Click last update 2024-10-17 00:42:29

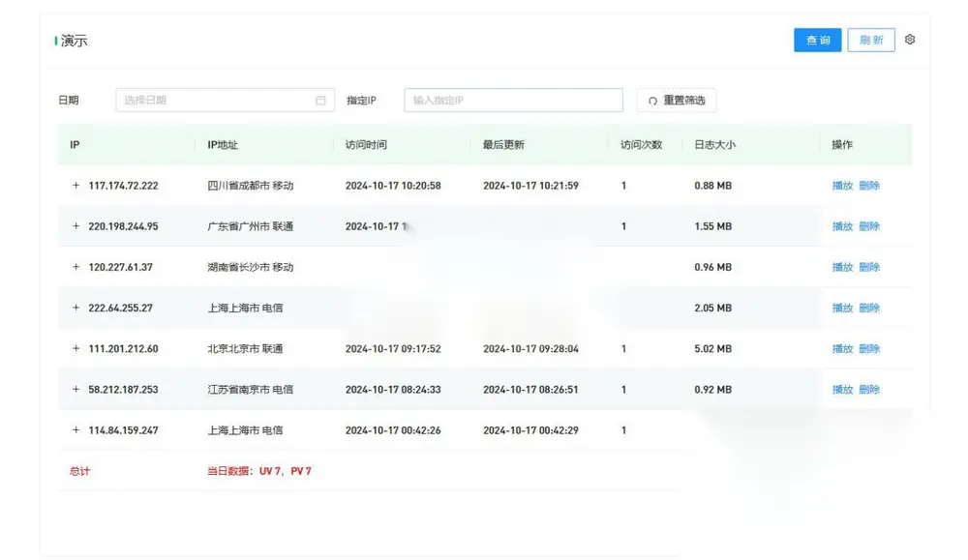(x=530, y=429)
